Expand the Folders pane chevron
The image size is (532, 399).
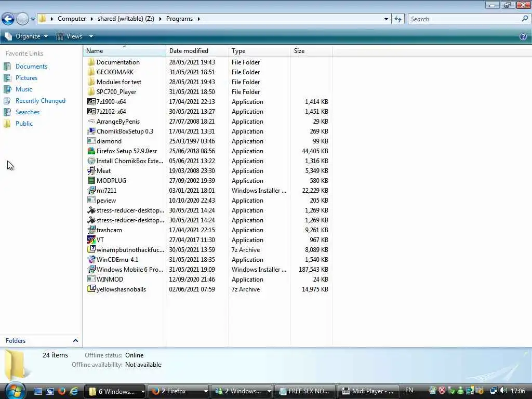click(75, 341)
